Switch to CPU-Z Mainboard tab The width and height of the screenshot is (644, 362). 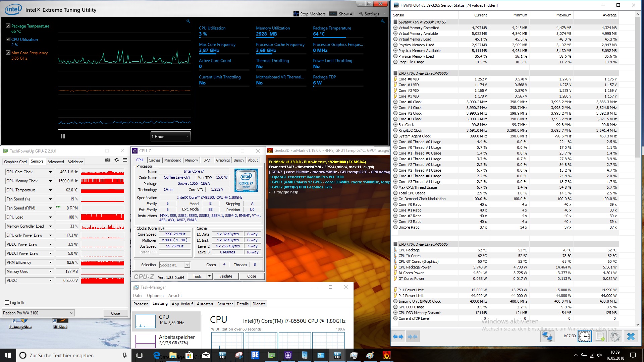173,160
